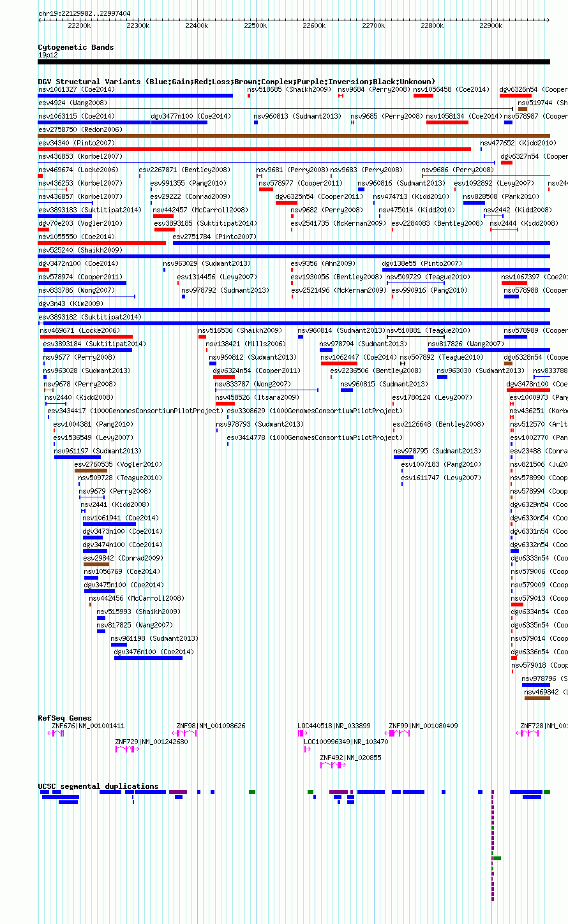The height and width of the screenshot is (924, 568).
Task: Select variant esv2751784 (Pinto2007)
Action: [x=214, y=237]
